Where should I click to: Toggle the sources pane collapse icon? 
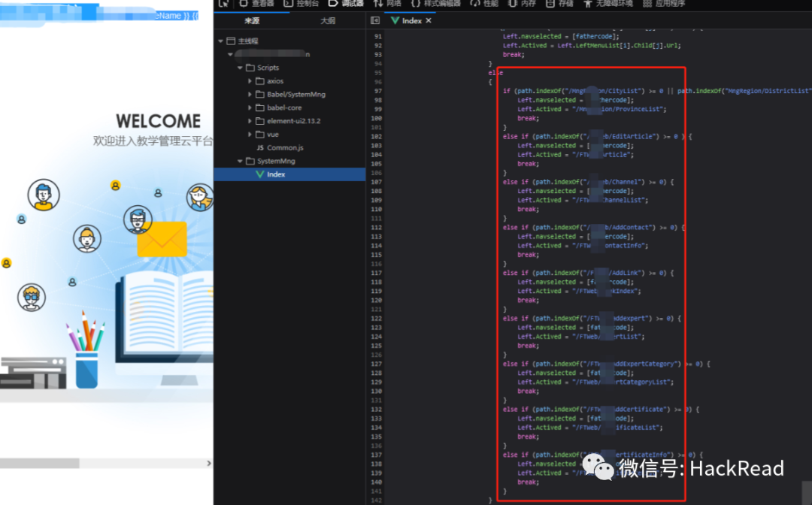pos(375,21)
